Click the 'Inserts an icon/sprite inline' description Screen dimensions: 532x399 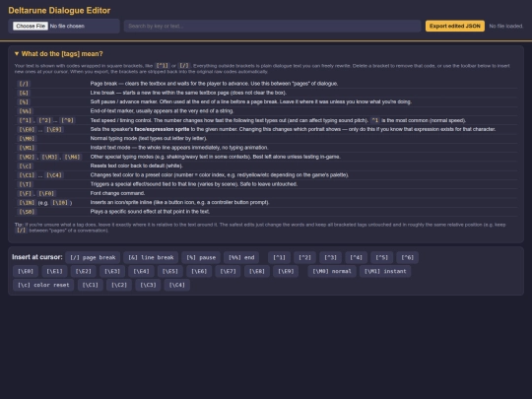179,203
